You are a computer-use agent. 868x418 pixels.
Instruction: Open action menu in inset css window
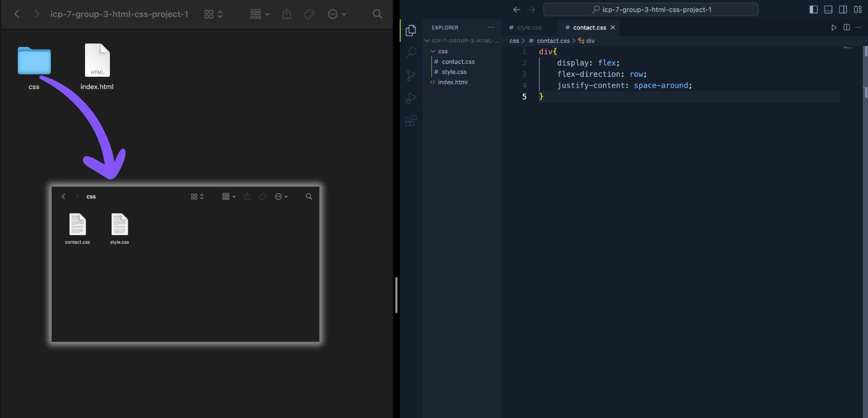[x=281, y=197]
